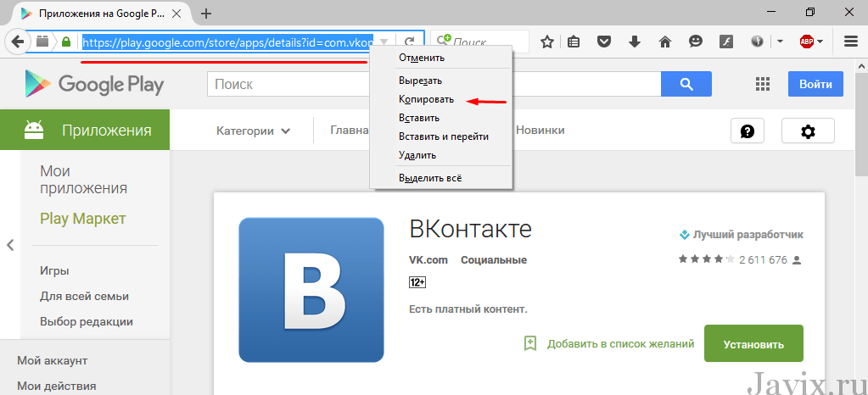Open the help question mark button
Image resolution: width=868 pixels, height=395 pixels.
(748, 131)
